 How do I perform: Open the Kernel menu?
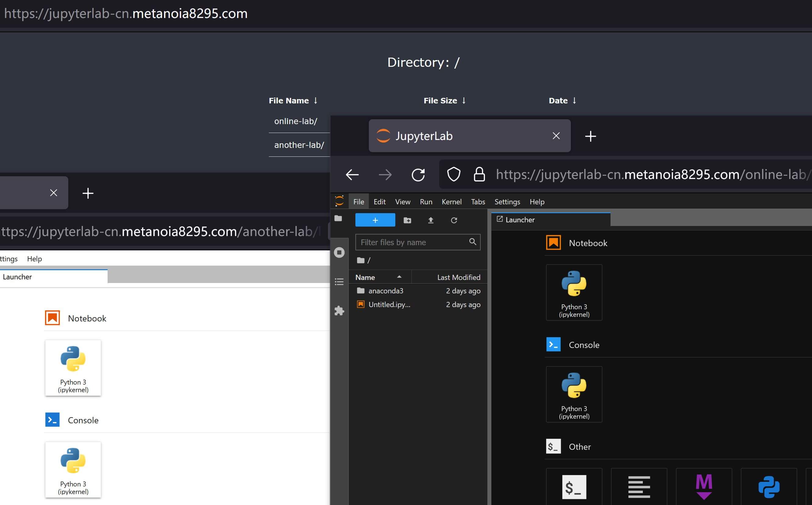(x=451, y=201)
